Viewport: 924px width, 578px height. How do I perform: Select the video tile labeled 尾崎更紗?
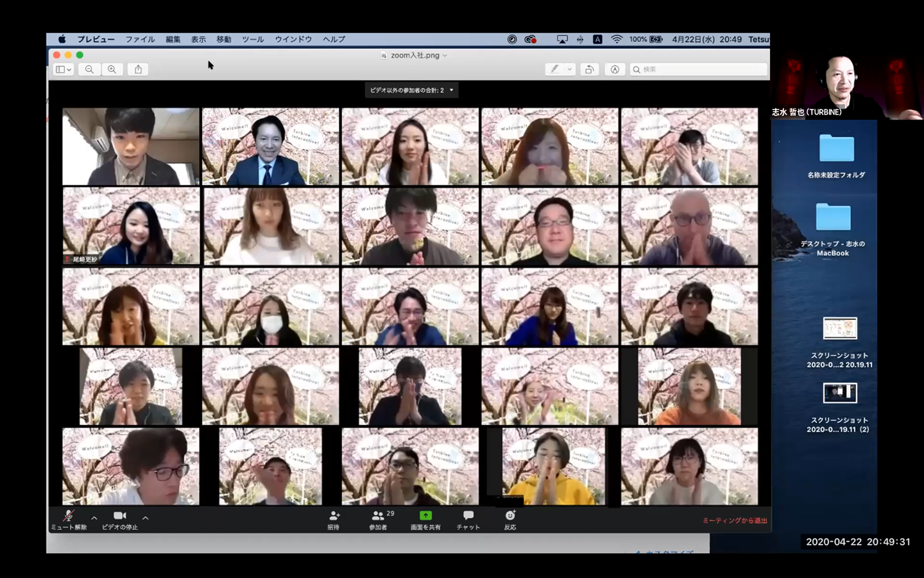(x=131, y=226)
